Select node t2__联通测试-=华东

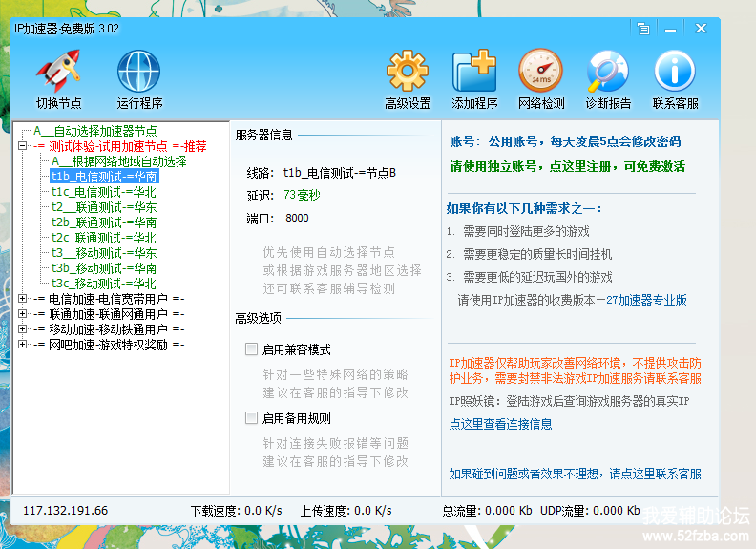[104, 207]
